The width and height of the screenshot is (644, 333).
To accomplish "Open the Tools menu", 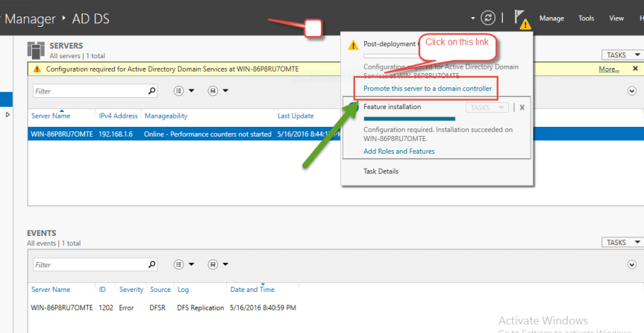I will click(x=587, y=19).
